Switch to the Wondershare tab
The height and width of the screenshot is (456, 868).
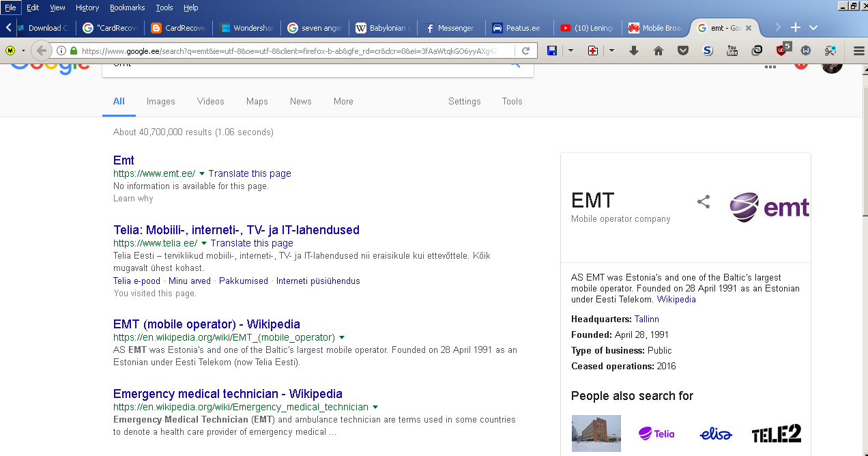[246, 28]
